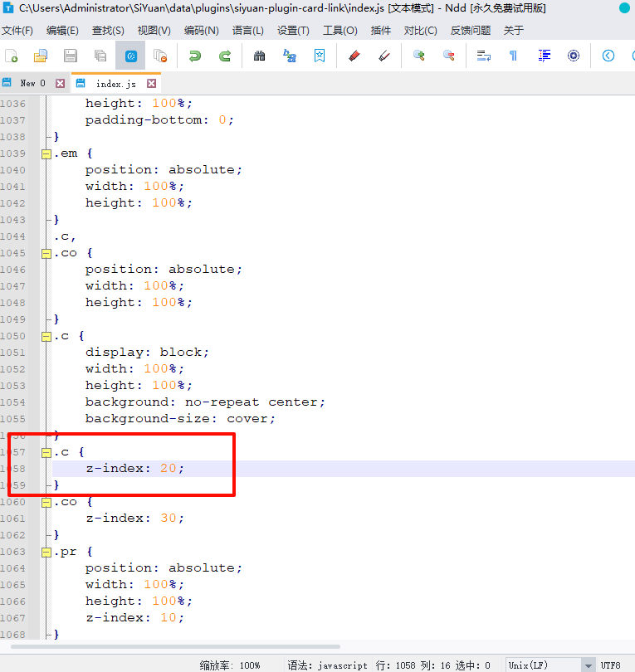Viewport: 635px width, 672px height.
Task: Click the Redo arrow icon
Action: [x=224, y=56]
